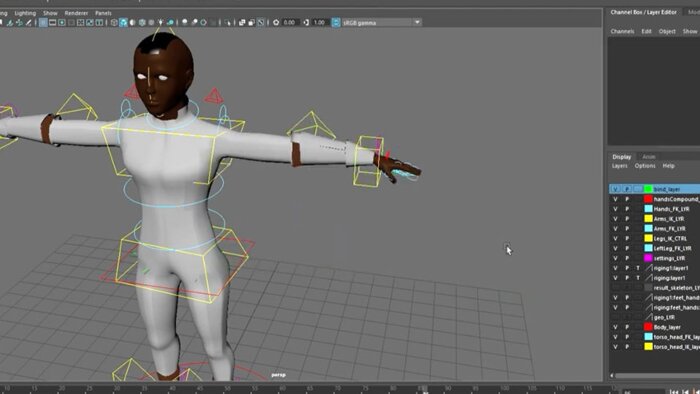The height and width of the screenshot is (394, 700).
Task: Toggle the motion blur icon
Action: 194,22
